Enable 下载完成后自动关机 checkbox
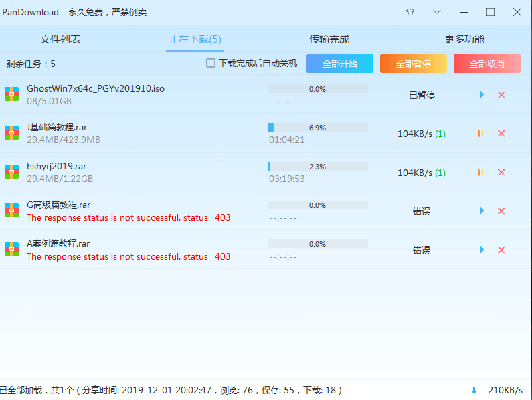This screenshot has height=400, width=532. 211,63
